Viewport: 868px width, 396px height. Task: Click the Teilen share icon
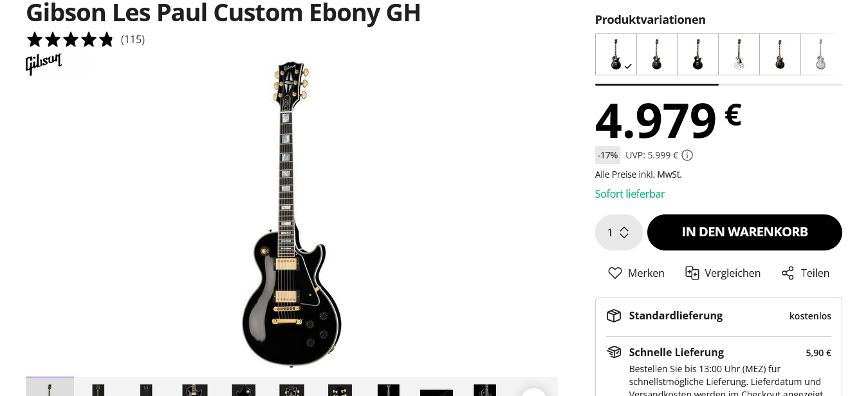(x=788, y=273)
